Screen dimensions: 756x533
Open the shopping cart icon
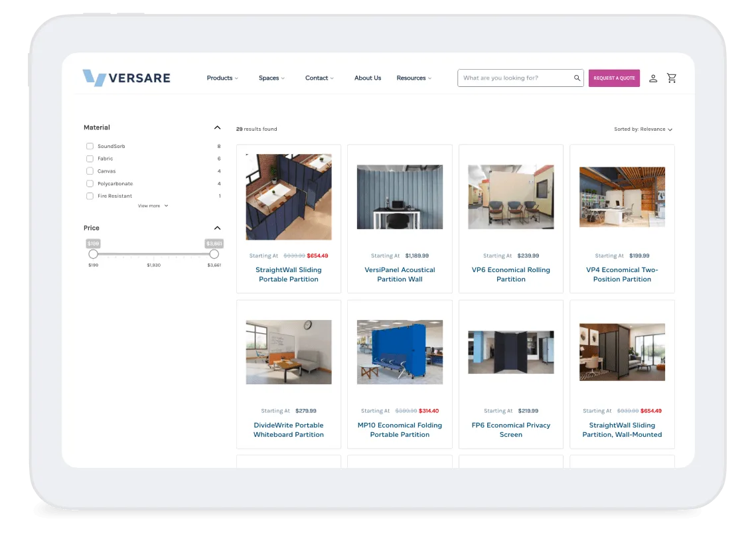[672, 78]
